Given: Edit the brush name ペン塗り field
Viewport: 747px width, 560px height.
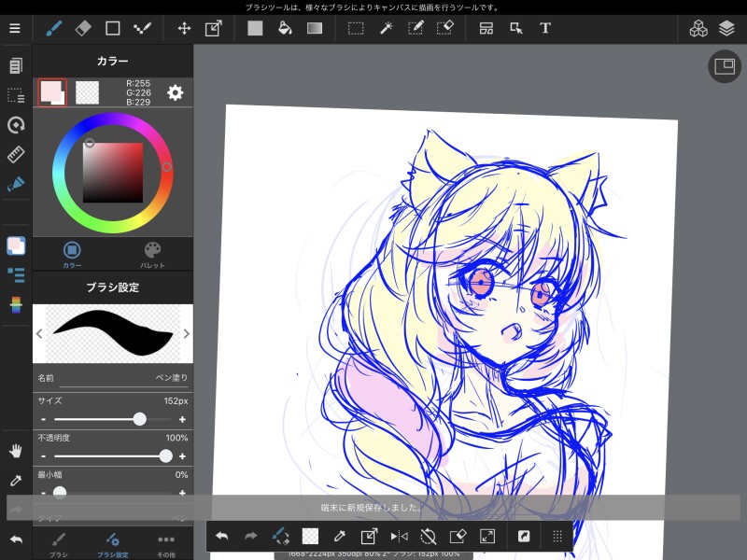Looking at the screenshot, I should [113, 378].
